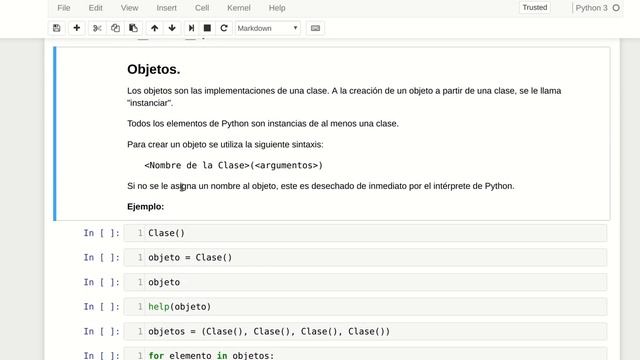Click the Trusted notebook button
The height and width of the screenshot is (360, 640).
(535, 8)
